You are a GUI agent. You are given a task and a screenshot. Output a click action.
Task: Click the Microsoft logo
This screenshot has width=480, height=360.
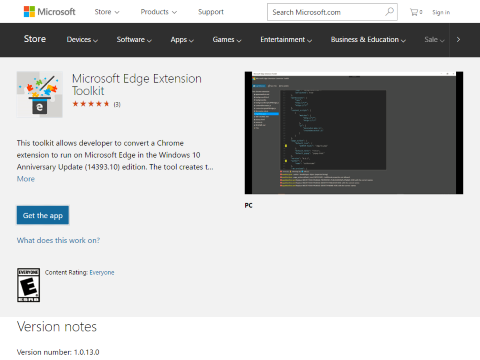(50, 12)
